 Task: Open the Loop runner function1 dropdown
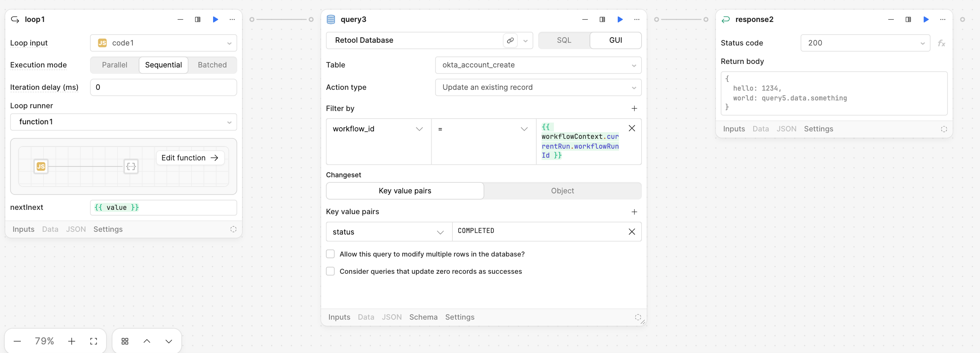pos(123,122)
